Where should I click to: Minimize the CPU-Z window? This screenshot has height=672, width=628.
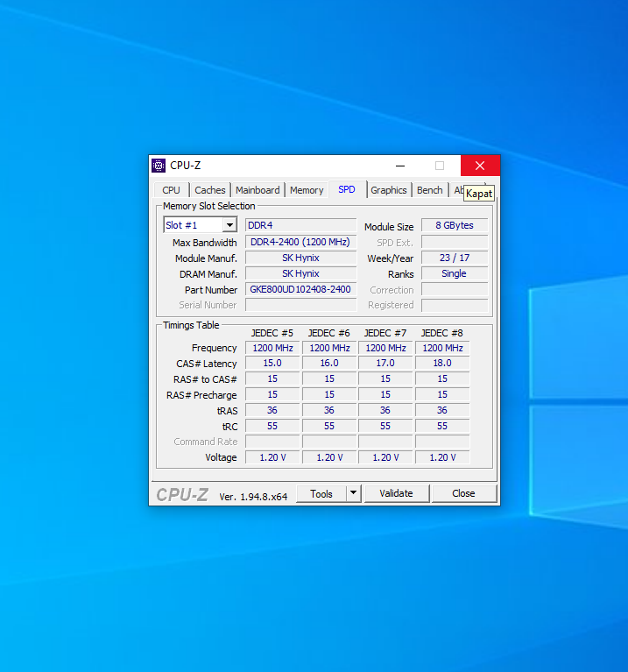(x=399, y=166)
